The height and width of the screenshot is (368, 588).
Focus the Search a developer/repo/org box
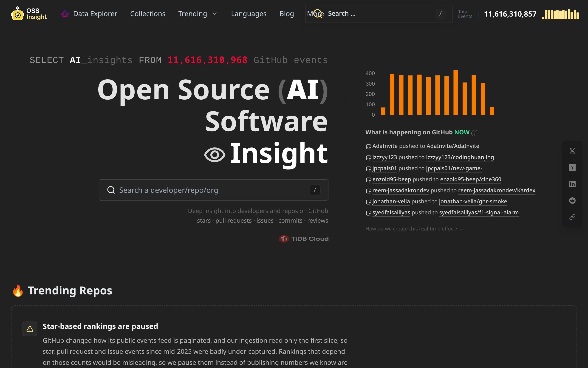pos(213,190)
